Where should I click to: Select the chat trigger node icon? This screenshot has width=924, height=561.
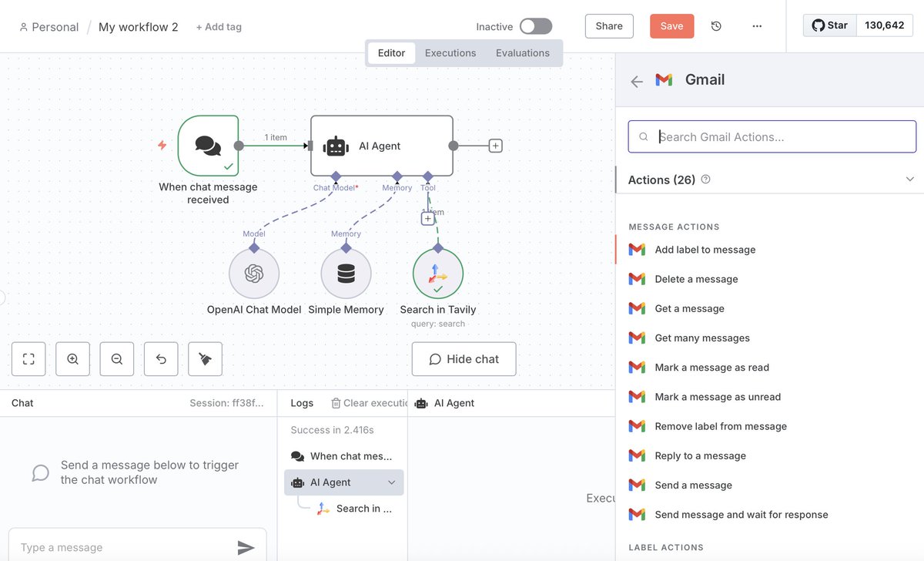(x=208, y=146)
